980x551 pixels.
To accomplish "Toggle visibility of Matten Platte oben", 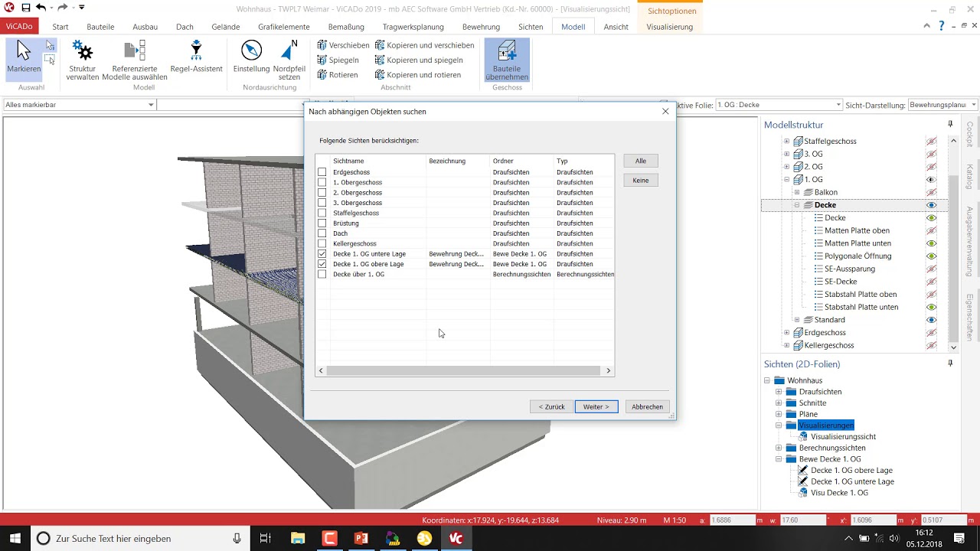I will tap(932, 230).
